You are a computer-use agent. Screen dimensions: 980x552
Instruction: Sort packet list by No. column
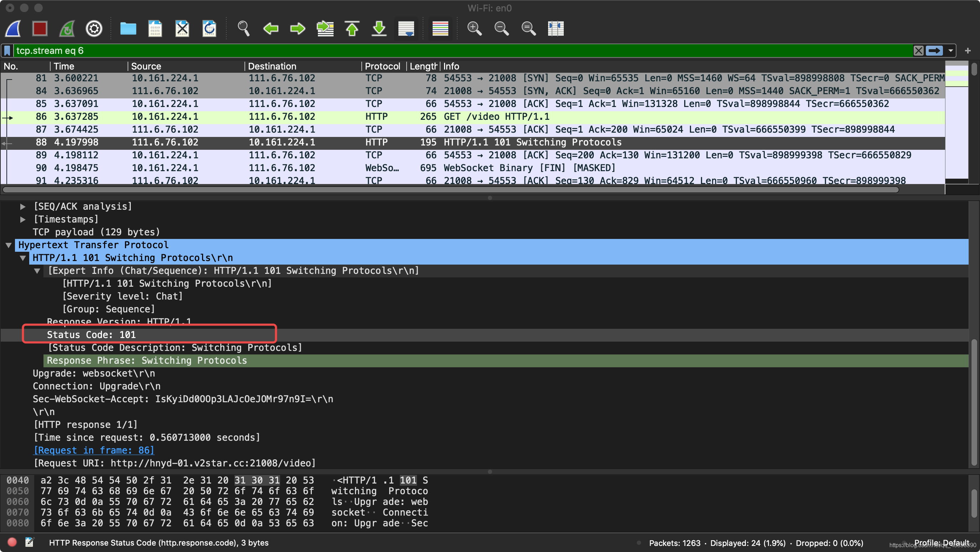[x=25, y=66]
